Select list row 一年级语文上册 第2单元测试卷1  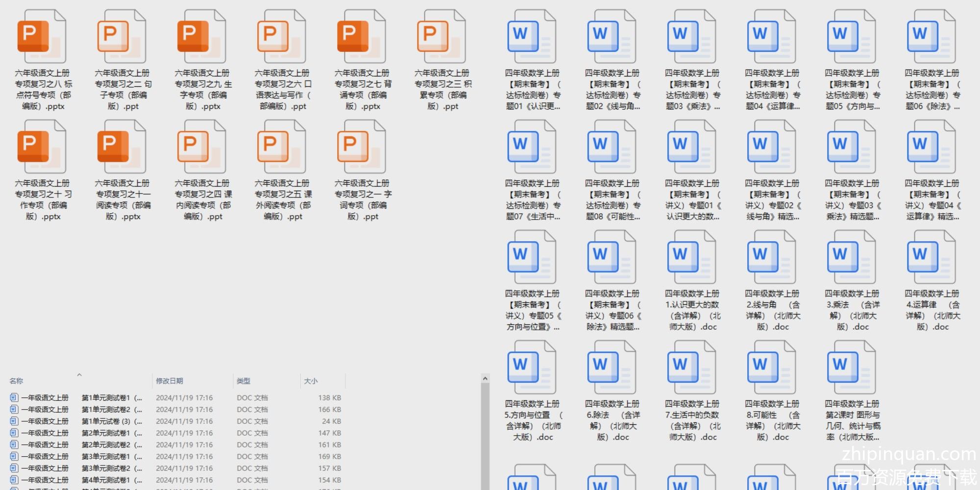pos(175,433)
